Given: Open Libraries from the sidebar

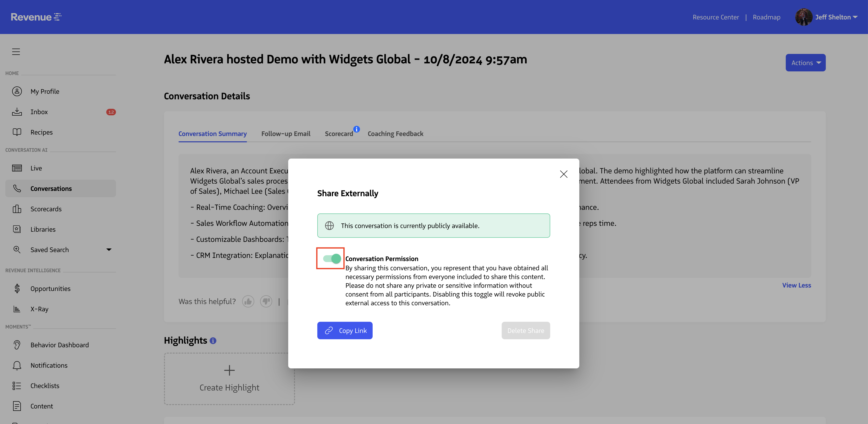Looking at the screenshot, I should tap(43, 229).
